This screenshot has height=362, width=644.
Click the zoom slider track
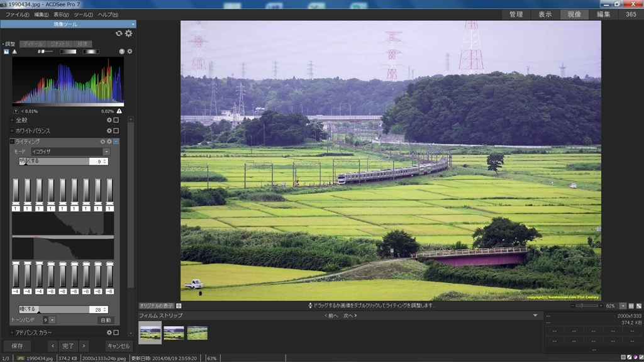(x=587, y=306)
